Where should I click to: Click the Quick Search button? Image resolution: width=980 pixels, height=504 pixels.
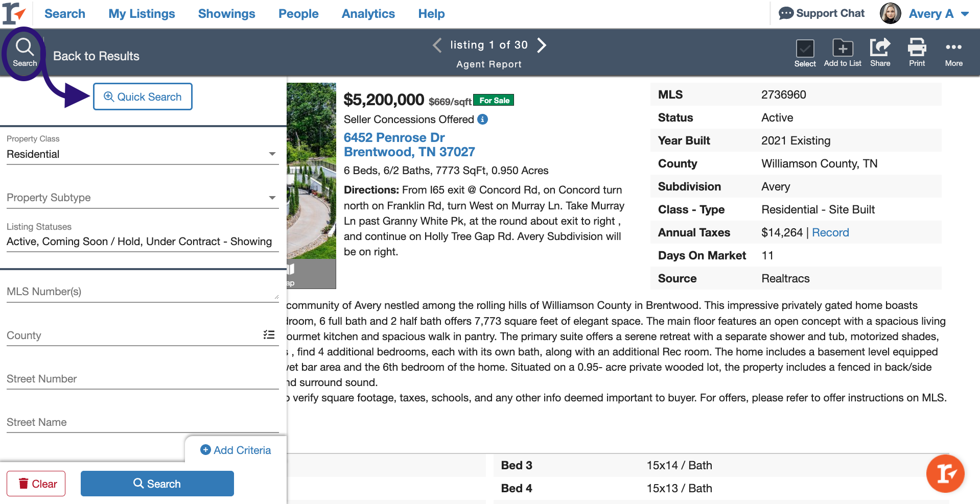(x=143, y=97)
